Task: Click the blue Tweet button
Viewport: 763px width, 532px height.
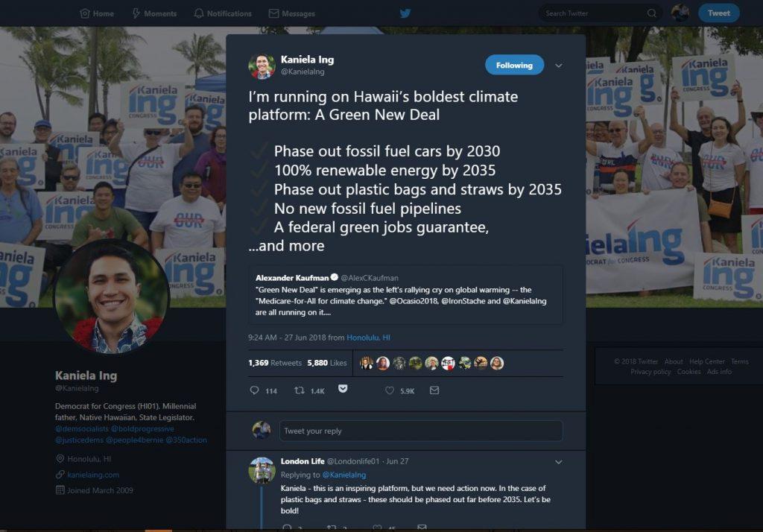Action: [719, 13]
